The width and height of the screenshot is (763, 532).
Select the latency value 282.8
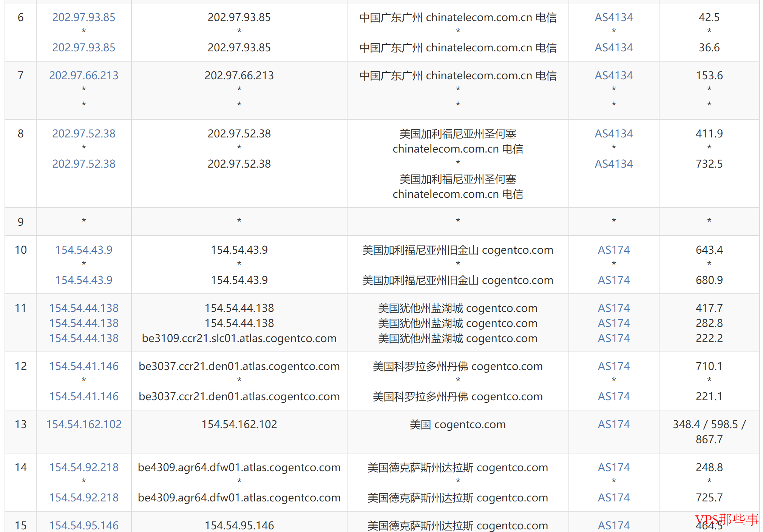tap(709, 323)
